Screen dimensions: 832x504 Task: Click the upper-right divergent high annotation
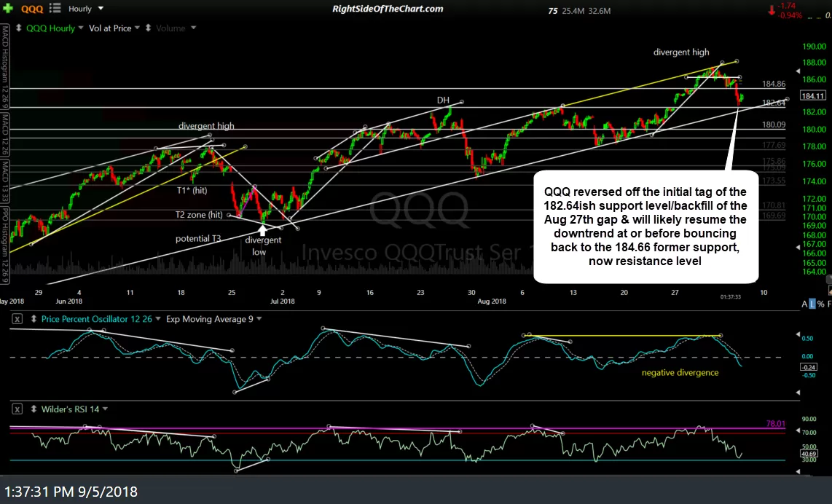(x=680, y=52)
